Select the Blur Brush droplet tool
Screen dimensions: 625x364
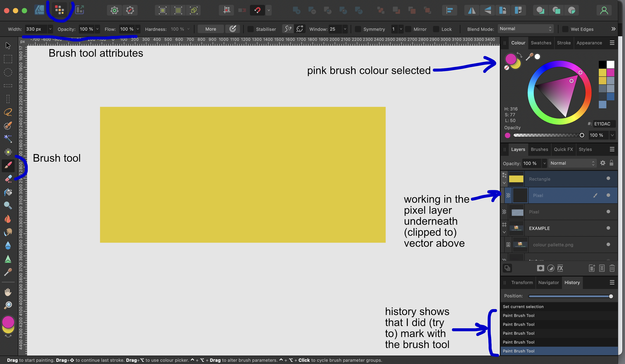(8, 245)
